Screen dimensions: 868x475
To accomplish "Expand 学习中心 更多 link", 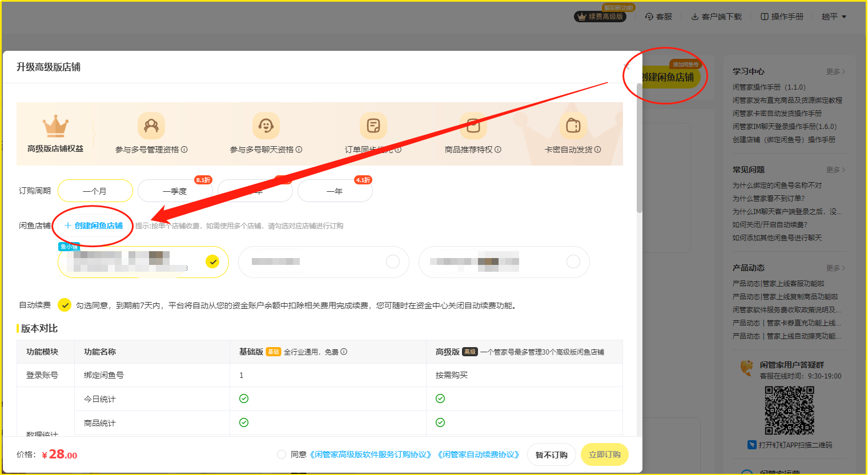I will tap(835, 72).
